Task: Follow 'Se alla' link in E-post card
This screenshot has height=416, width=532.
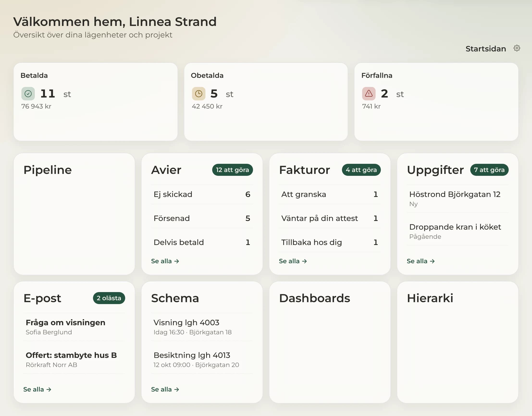Action: coord(37,389)
